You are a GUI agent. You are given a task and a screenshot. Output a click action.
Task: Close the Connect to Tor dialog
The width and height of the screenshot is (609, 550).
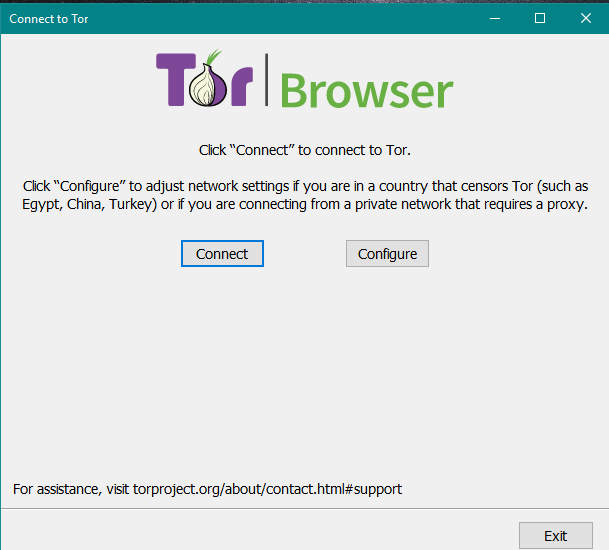click(x=585, y=18)
